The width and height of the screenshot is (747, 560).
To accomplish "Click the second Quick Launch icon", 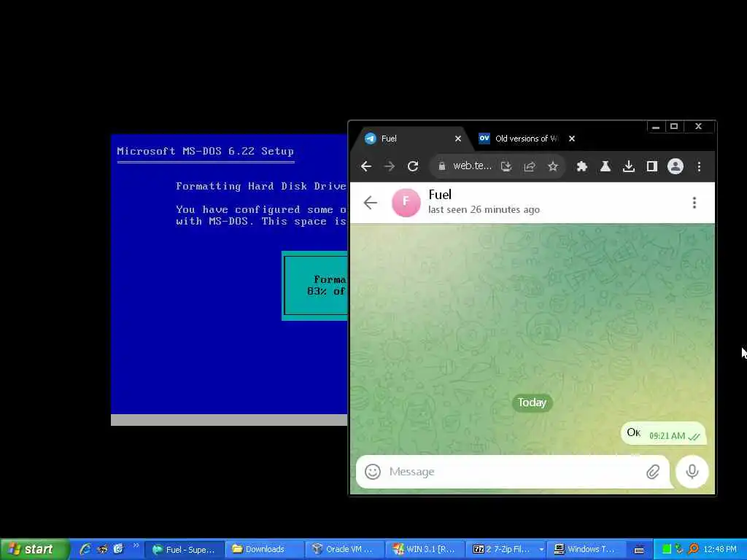I will (102, 549).
